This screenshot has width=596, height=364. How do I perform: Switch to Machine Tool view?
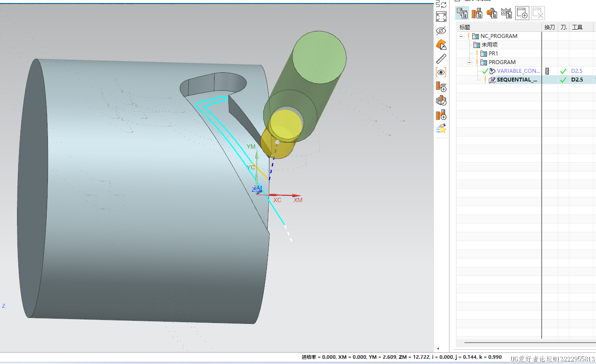pyautogui.click(x=477, y=13)
